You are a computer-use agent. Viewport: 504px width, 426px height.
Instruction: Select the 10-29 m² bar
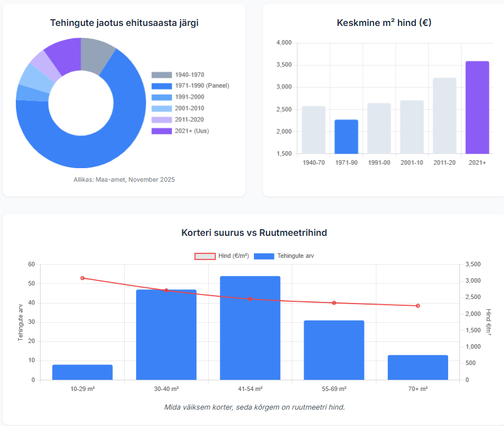tap(82, 372)
